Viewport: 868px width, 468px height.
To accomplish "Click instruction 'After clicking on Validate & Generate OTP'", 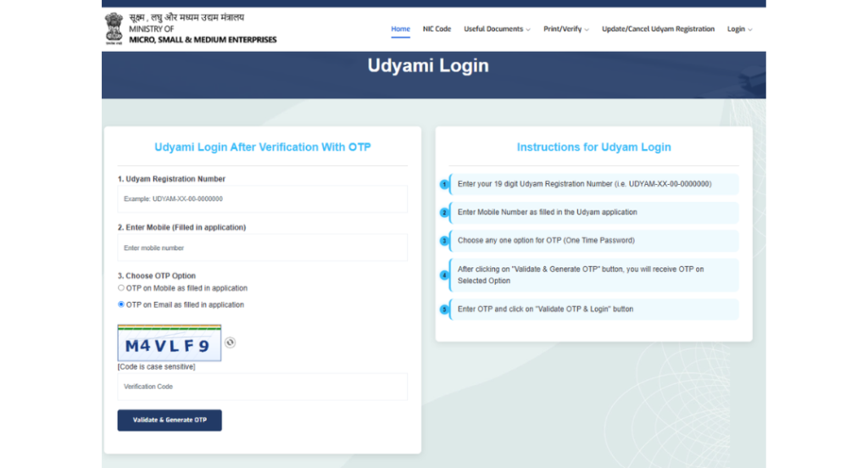I will tap(594, 275).
